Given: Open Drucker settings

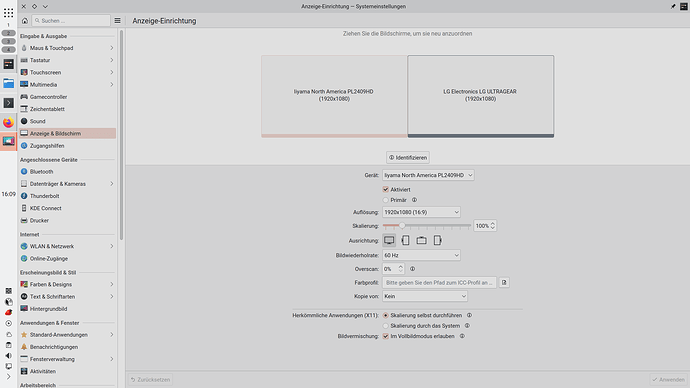Looking at the screenshot, I should [67, 220].
